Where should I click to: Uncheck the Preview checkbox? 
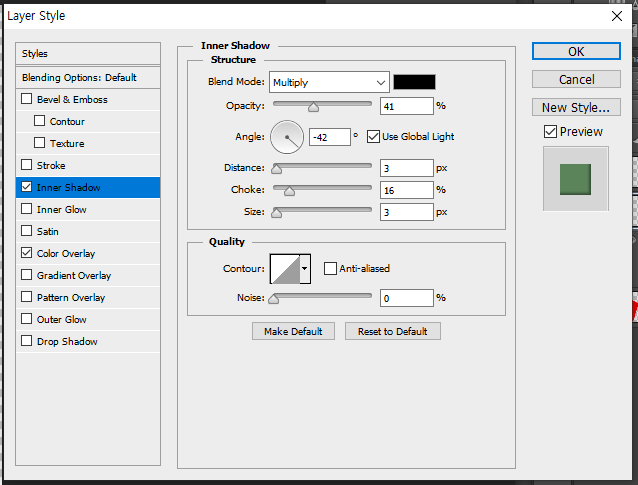click(x=550, y=131)
